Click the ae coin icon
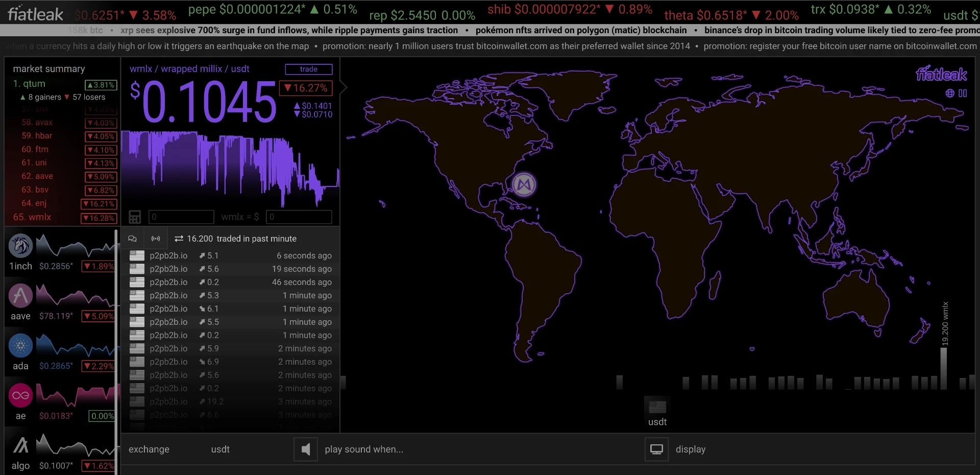Screen dimensions: 980x475 click(20, 395)
